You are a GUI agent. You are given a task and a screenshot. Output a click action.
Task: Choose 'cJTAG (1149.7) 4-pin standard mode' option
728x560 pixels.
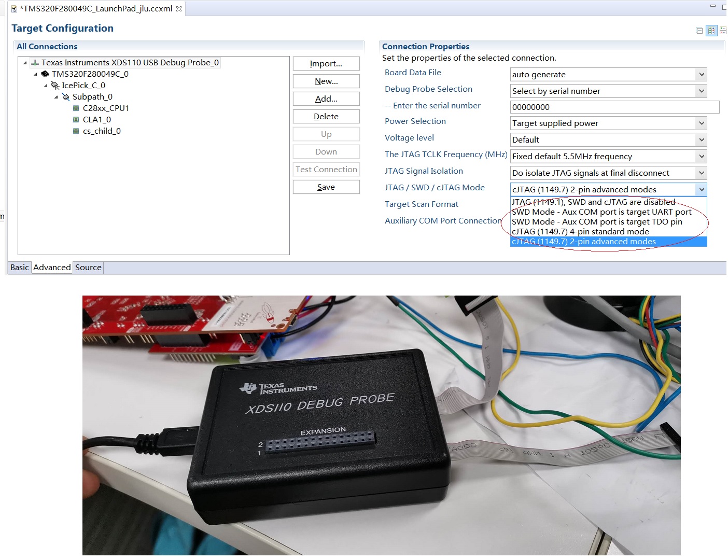pos(609,232)
